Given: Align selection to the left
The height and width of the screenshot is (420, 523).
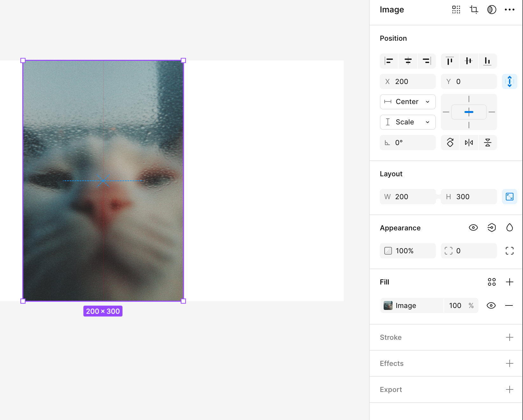Looking at the screenshot, I should pyautogui.click(x=389, y=61).
